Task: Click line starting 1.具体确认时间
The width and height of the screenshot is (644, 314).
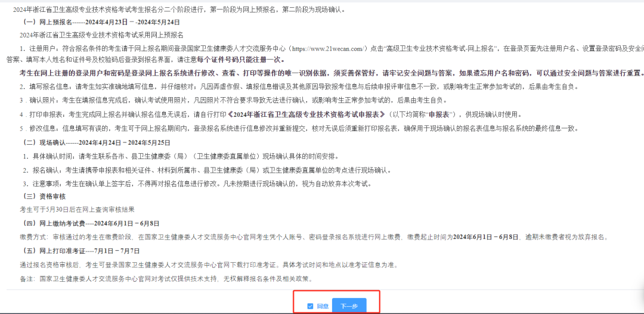Action: pyautogui.click(x=181, y=156)
